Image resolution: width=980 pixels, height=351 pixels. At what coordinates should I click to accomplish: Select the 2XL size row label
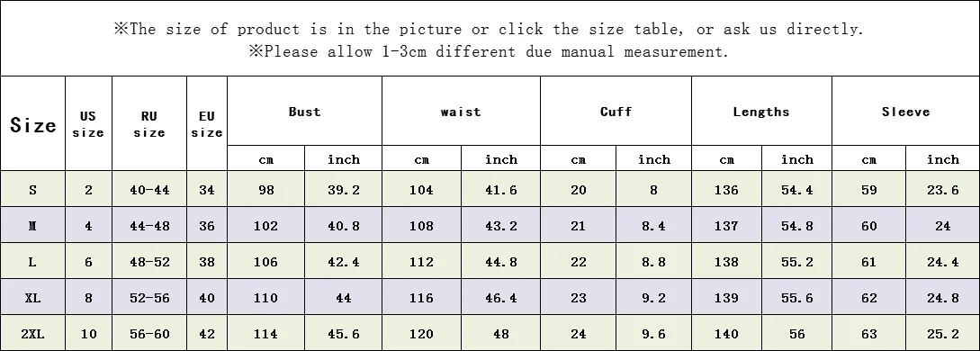pyautogui.click(x=32, y=334)
